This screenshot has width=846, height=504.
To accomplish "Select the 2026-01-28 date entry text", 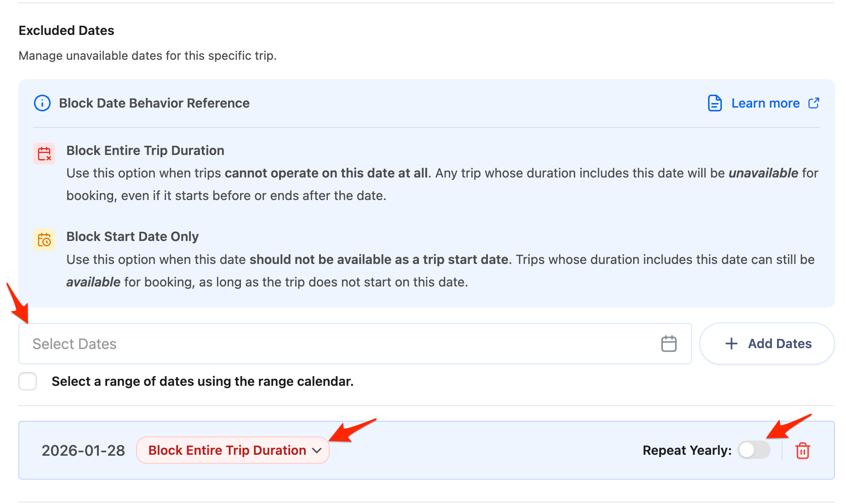I will [x=83, y=450].
